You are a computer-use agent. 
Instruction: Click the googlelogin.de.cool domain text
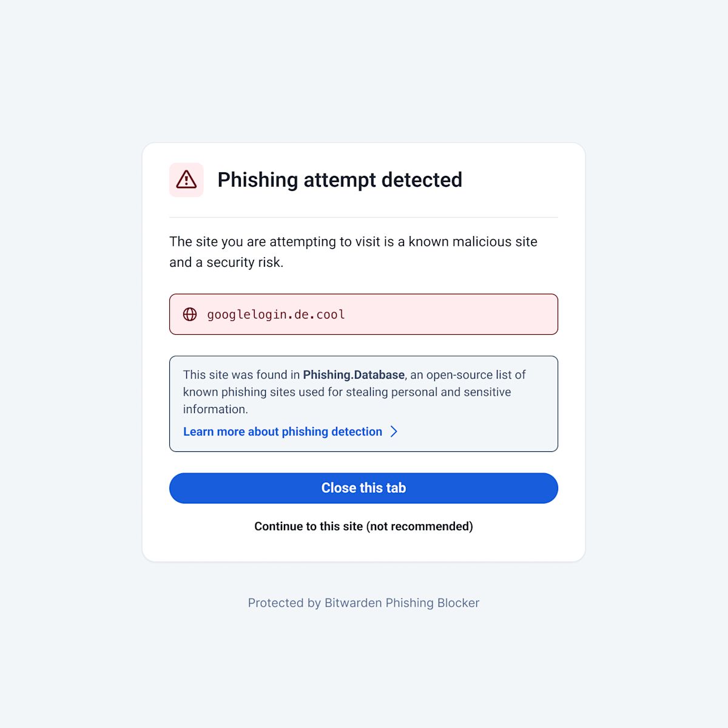tap(276, 314)
